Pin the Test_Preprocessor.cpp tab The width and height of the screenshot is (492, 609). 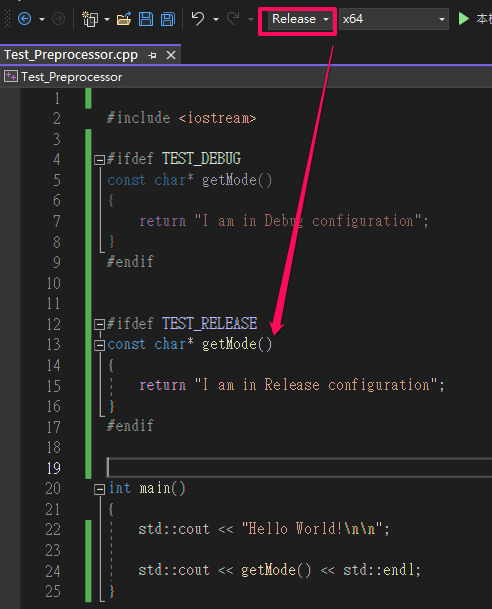pyautogui.click(x=152, y=56)
